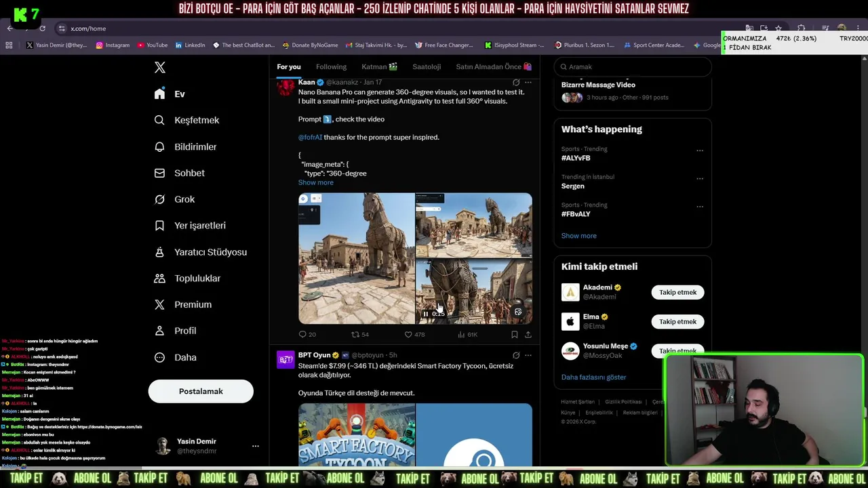Open Donate ByNoGame bookmark
The width and height of the screenshot is (868, 488).
[x=310, y=45]
